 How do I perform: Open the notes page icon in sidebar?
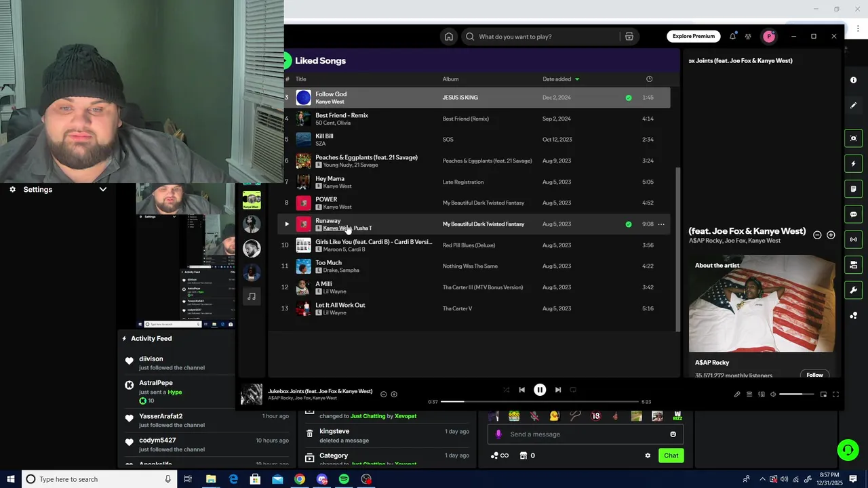pyautogui.click(x=854, y=189)
